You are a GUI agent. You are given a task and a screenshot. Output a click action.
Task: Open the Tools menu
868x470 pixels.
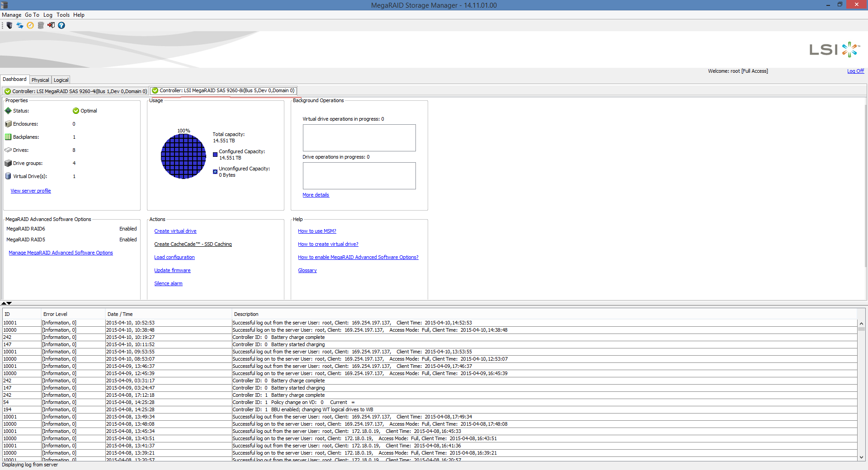(x=63, y=15)
